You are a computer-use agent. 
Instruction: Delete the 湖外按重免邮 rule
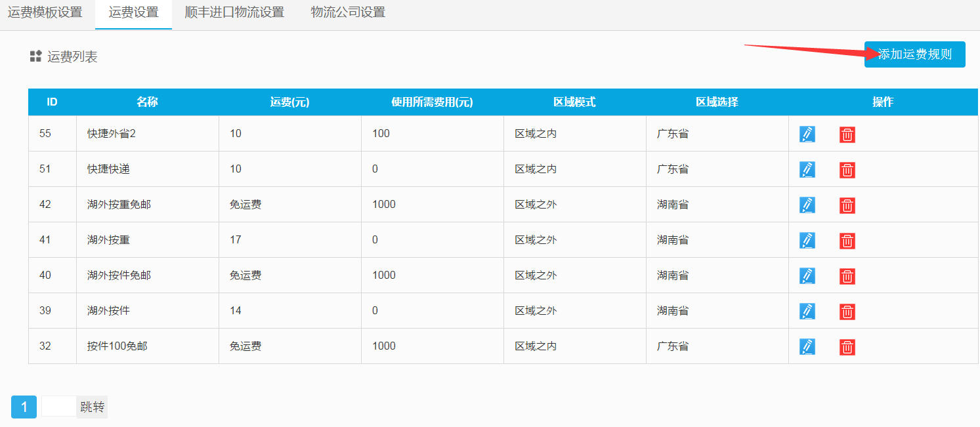tap(847, 205)
